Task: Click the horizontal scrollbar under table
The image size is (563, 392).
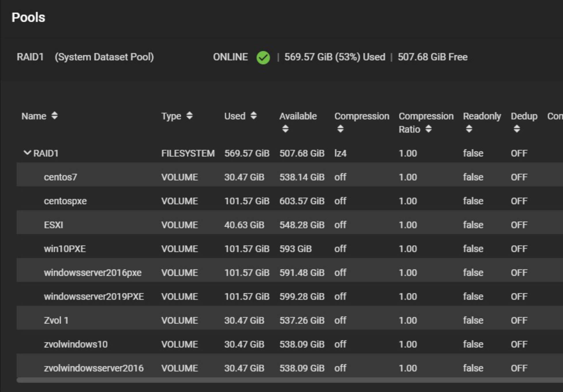Action: 290,380
